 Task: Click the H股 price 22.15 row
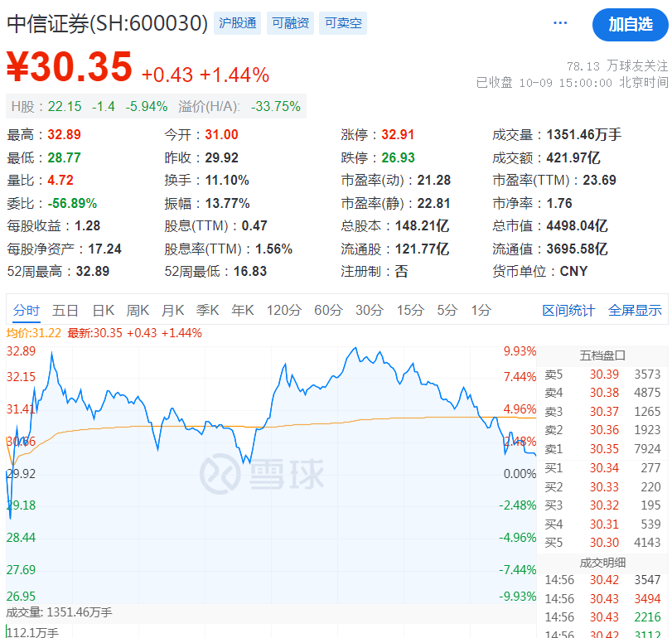pyautogui.click(x=156, y=106)
